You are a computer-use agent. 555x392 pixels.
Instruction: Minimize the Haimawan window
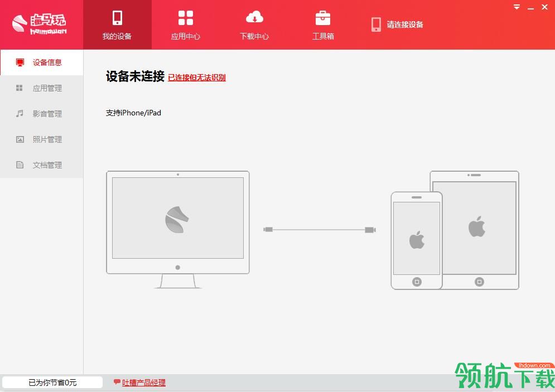tap(530, 7)
